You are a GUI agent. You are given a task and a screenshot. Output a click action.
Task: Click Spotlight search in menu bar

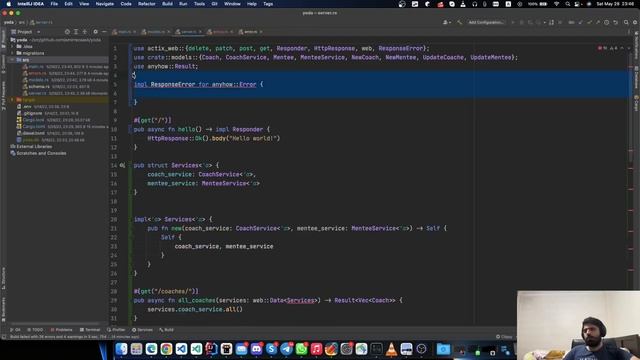click(568, 4)
